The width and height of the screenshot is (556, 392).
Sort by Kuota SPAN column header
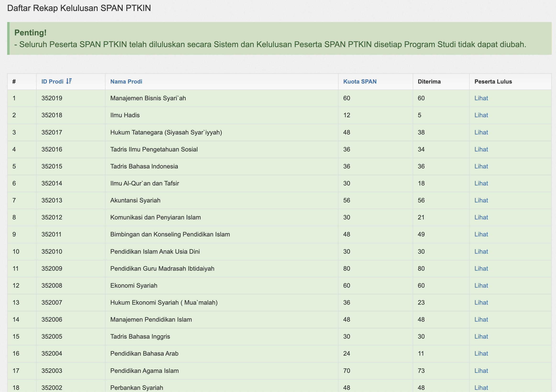click(360, 81)
